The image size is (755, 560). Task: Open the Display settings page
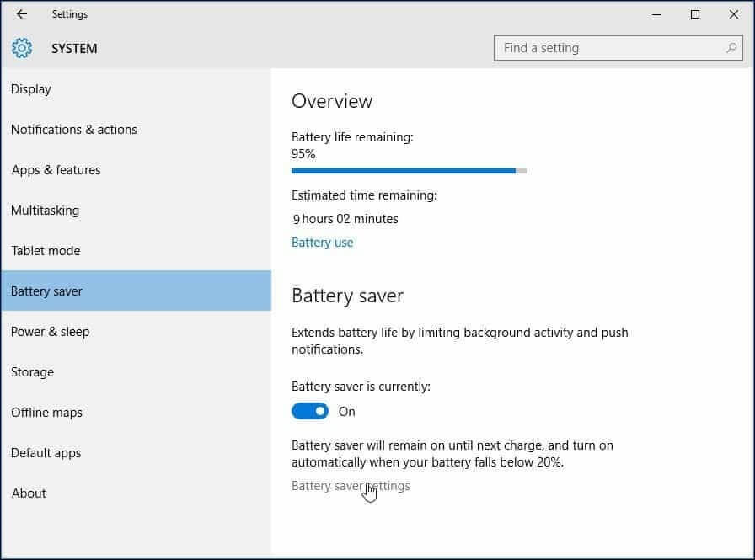coord(31,89)
